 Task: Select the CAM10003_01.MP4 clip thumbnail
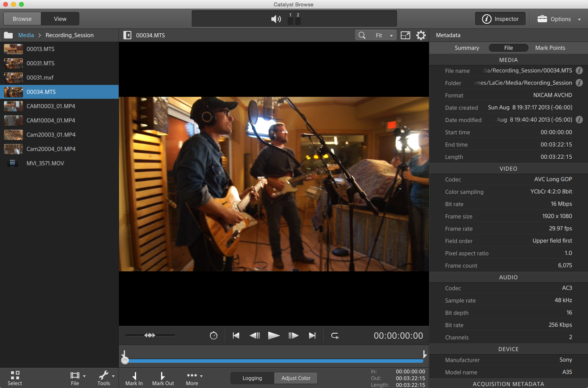tap(13, 106)
